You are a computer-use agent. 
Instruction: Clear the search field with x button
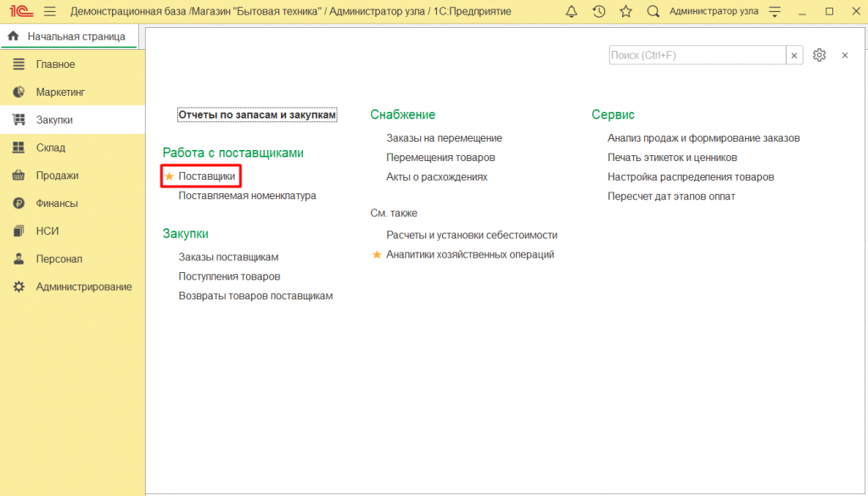pos(794,55)
